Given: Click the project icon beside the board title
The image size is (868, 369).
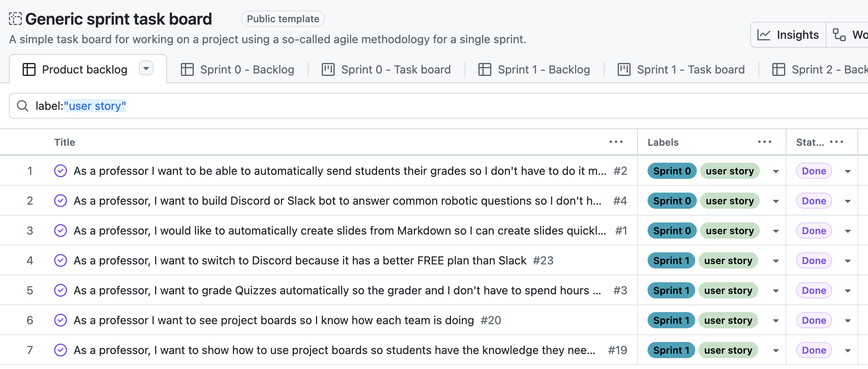Looking at the screenshot, I should tap(15, 19).
